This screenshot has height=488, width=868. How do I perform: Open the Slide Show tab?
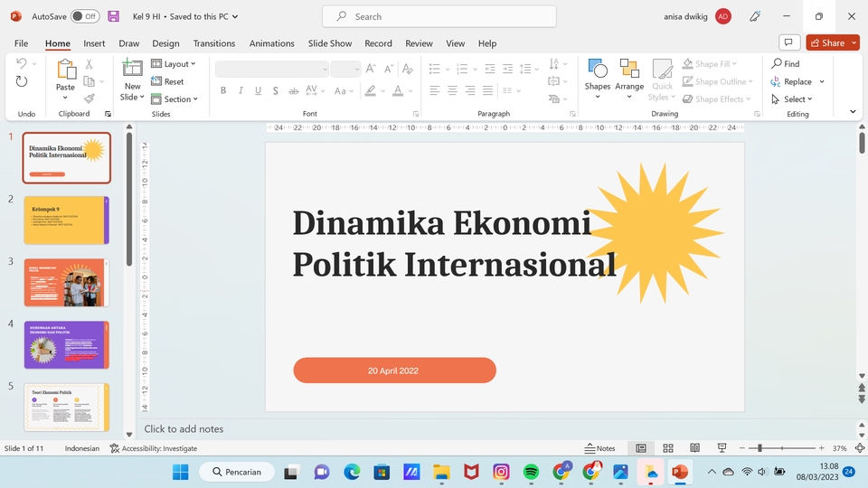330,43
